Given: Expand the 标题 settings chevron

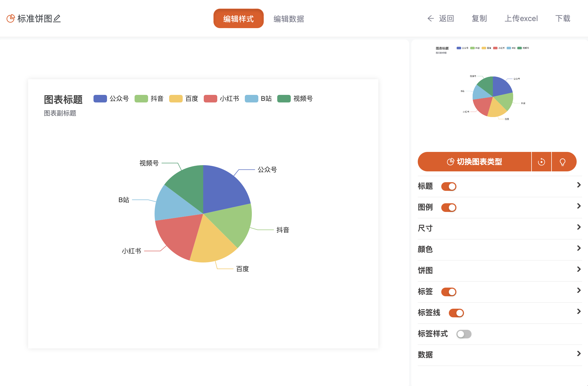Looking at the screenshot, I should click(579, 185).
